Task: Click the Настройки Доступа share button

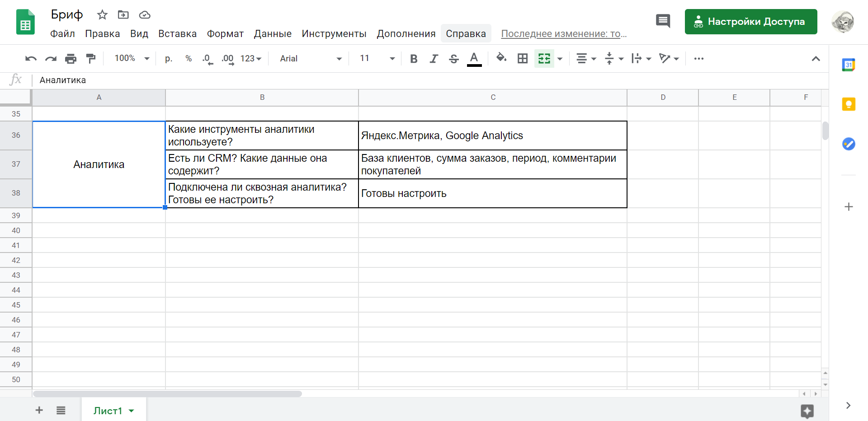Action: pyautogui.click(x=750, y=22)
